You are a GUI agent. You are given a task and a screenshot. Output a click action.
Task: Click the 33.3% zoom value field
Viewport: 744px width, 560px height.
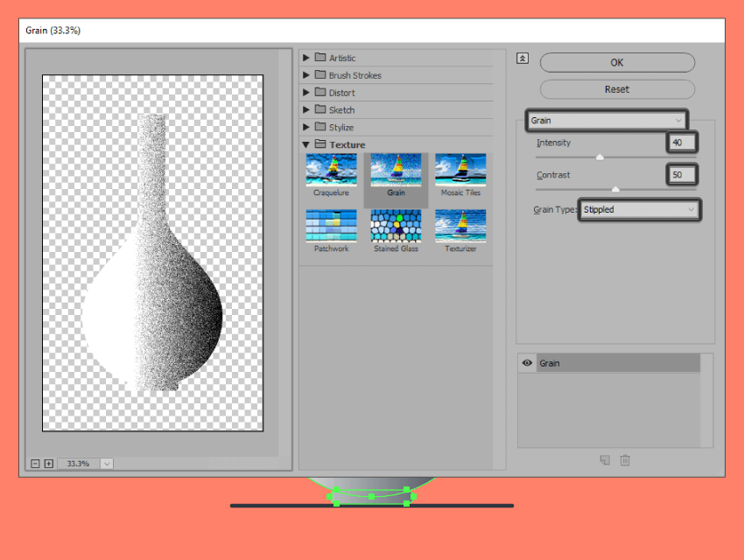[79, 463]
